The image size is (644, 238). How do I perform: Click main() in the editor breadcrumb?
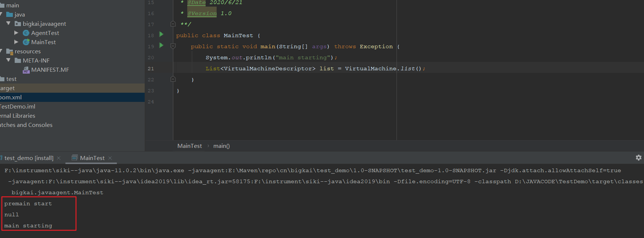point(221,146)
